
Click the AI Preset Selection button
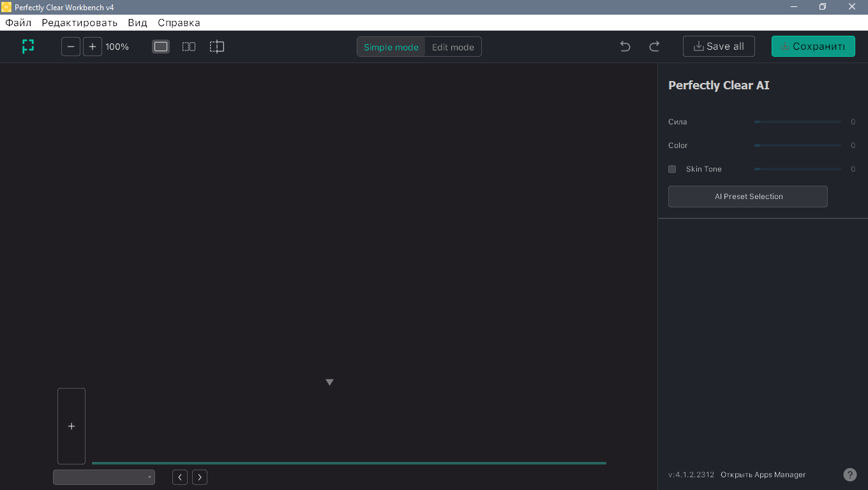point(747,197)
